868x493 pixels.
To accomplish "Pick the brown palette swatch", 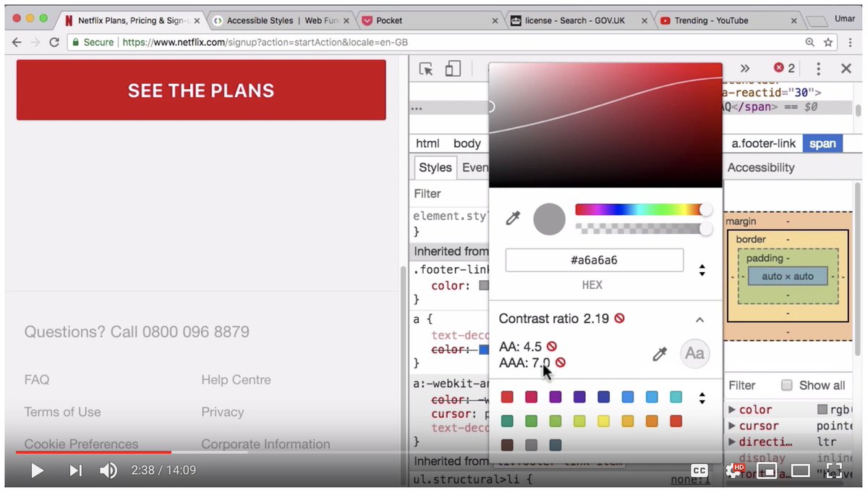I will pyautogui.click(x=507, y=445).
